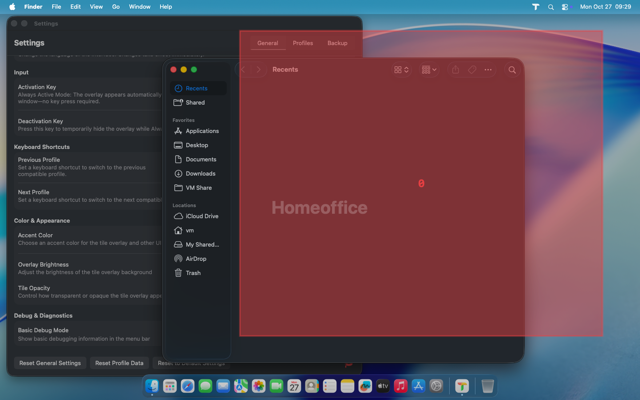Switch to the General tab in Settings
This screenshot has height=400, width=640.
coord(268,43)
